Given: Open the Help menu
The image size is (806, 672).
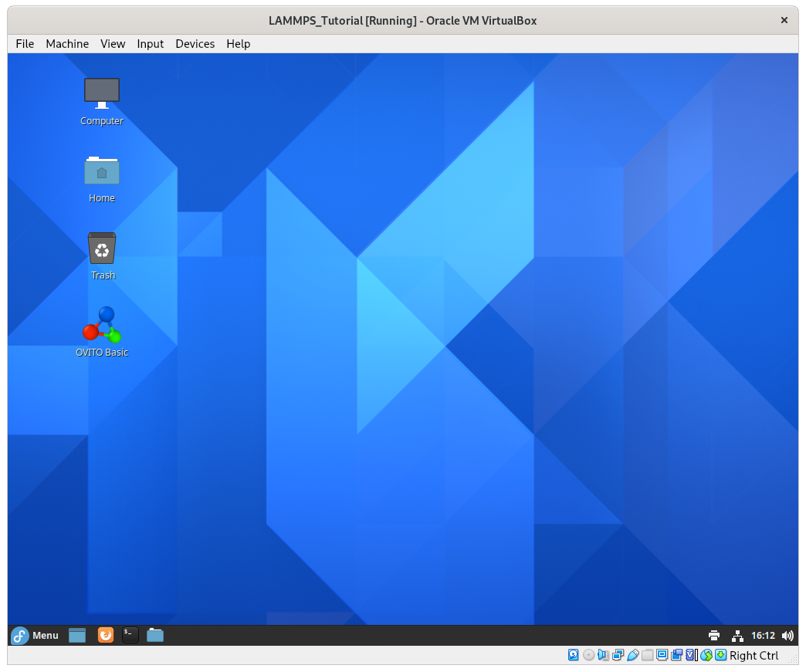Looking at the screenshot, I should coord(238,44).
